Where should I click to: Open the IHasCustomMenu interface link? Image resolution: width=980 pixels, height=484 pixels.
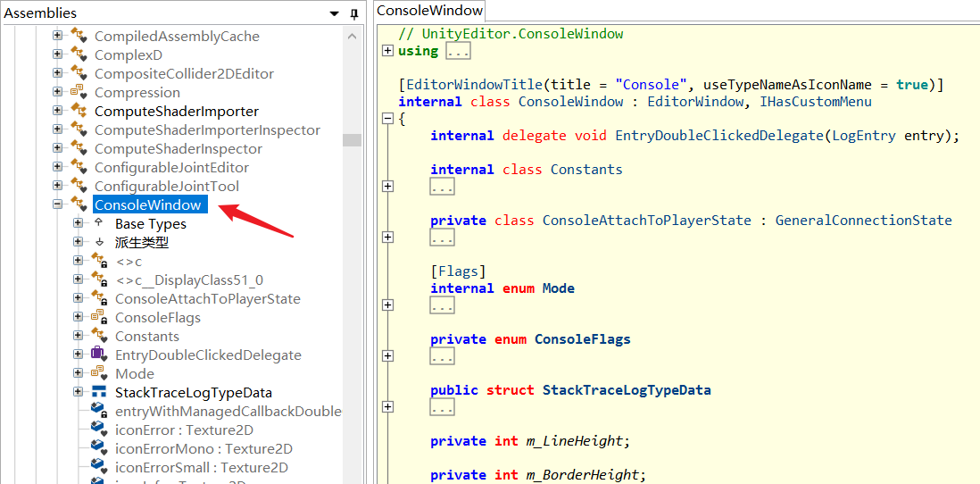pos(815,101)
